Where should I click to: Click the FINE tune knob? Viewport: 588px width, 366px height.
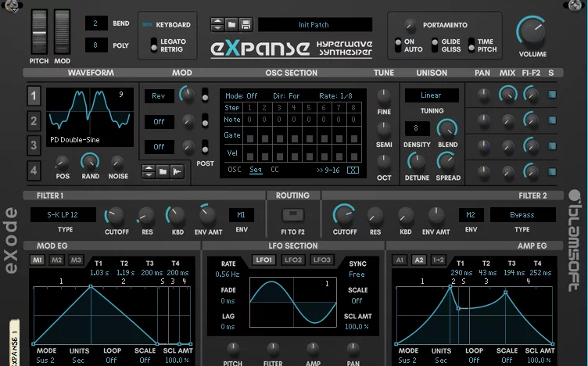(x=383, y=96)
